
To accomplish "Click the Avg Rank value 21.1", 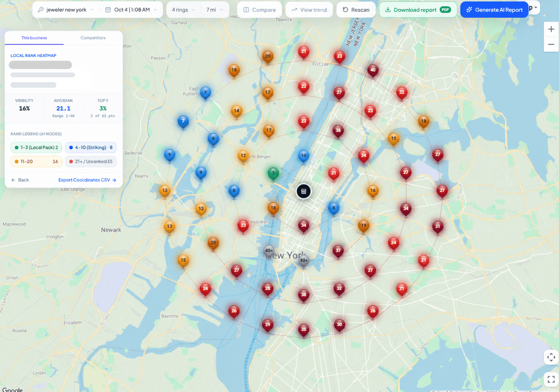I will [x=63, y=109].
